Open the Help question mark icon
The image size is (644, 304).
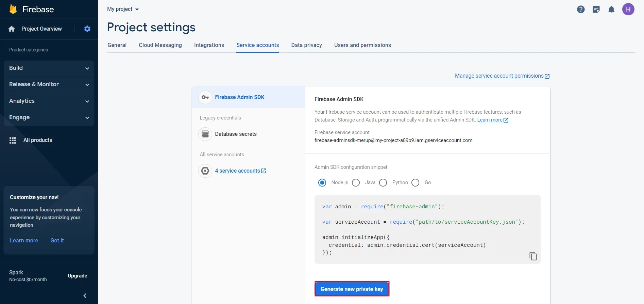(x=581, y=10)
